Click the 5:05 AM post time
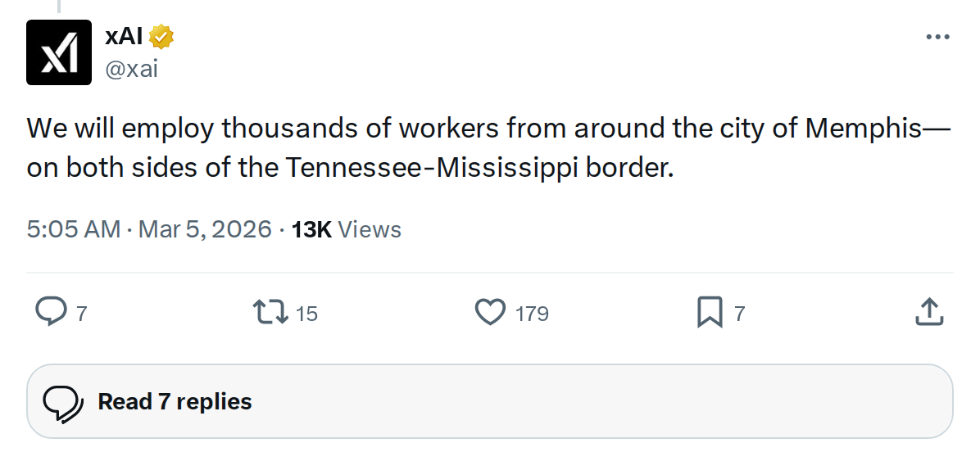Screen dimensions: 980x452 click(74, 229)
